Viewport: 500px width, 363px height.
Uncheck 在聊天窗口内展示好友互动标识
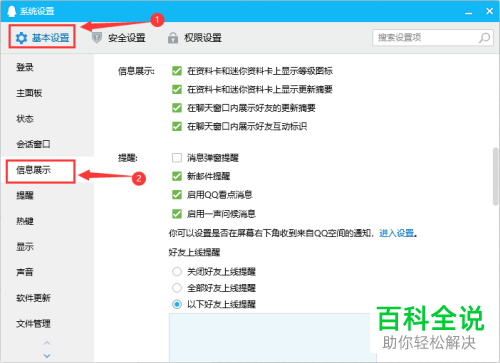point(177,126)
